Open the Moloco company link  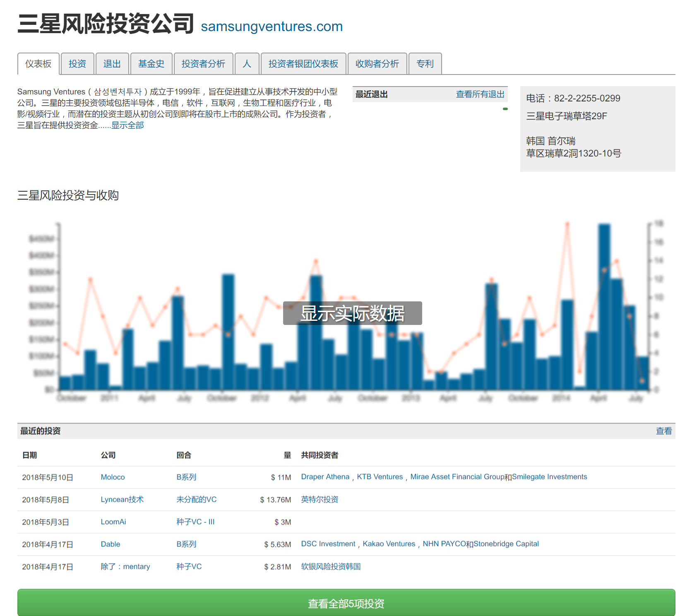click(x=113, y=477)
